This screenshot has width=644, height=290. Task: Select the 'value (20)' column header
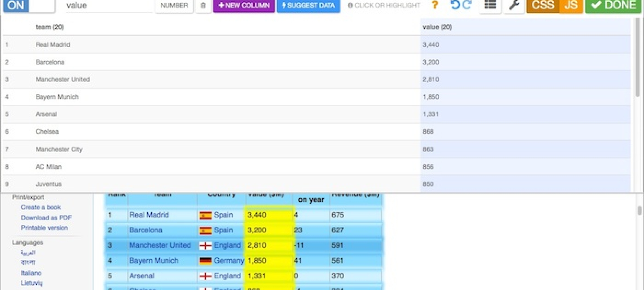pyautogui.click(x=437, y=27)
